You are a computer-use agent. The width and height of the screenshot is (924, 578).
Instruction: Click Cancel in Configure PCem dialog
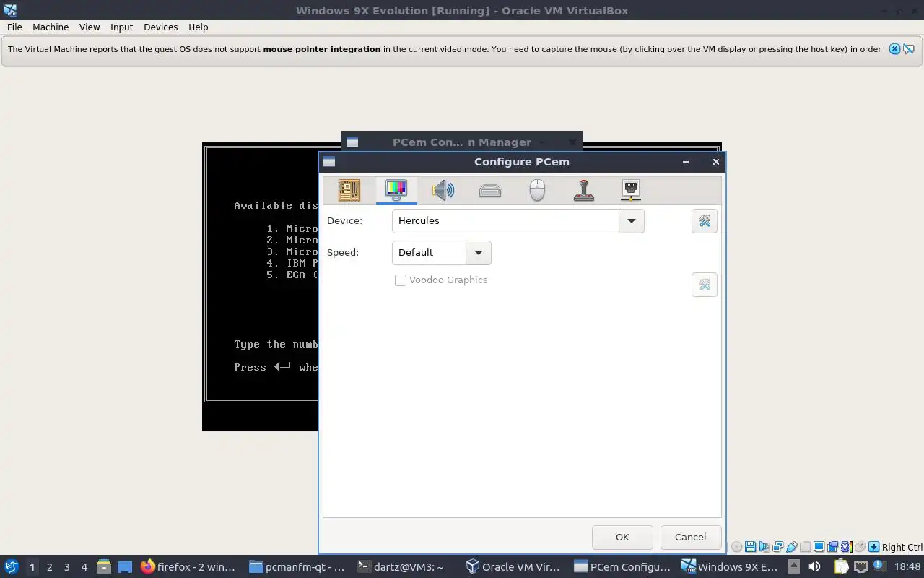click(x=690, y=538)
